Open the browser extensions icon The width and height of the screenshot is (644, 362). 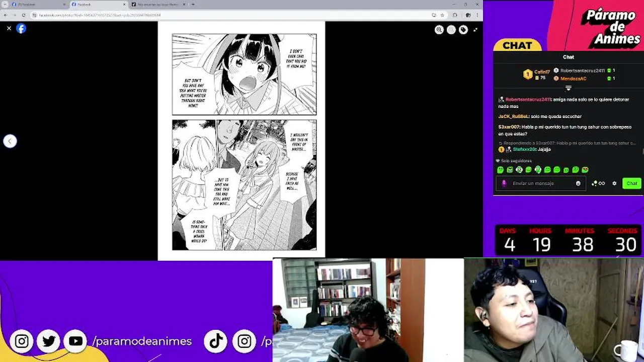point(455,15)
